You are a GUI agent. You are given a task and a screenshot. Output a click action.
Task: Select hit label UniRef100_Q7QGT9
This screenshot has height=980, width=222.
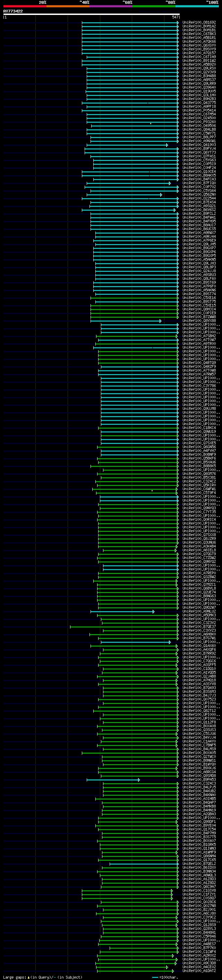tap(199, 554)
